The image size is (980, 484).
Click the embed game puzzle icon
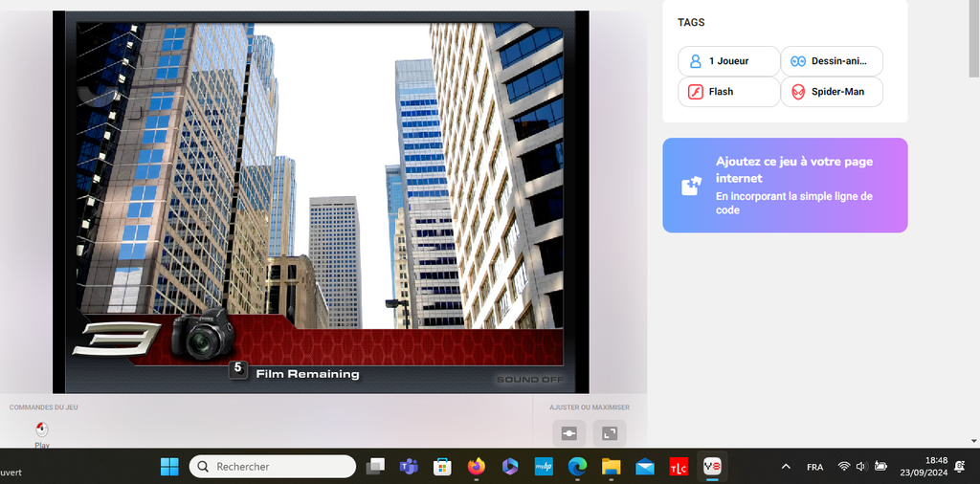tap(691, 186)
